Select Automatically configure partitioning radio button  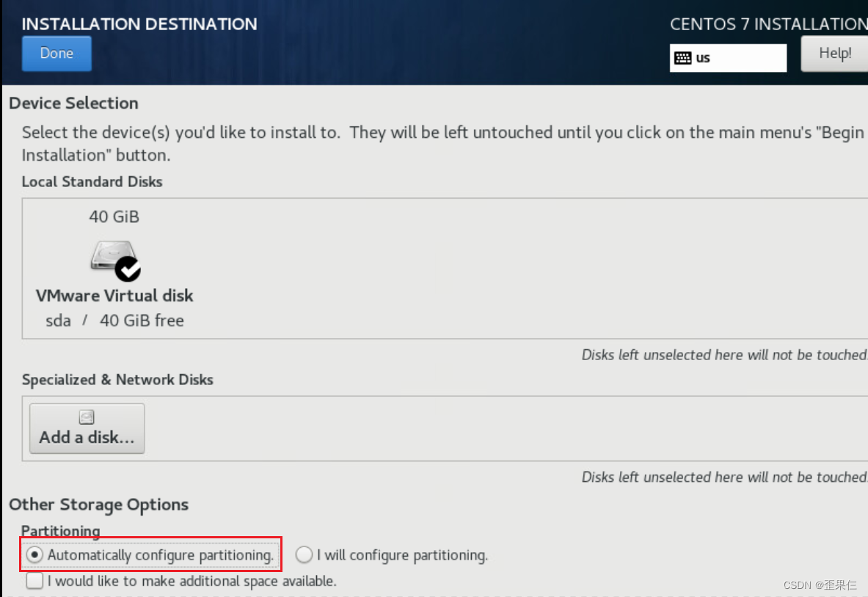[34, 554]
